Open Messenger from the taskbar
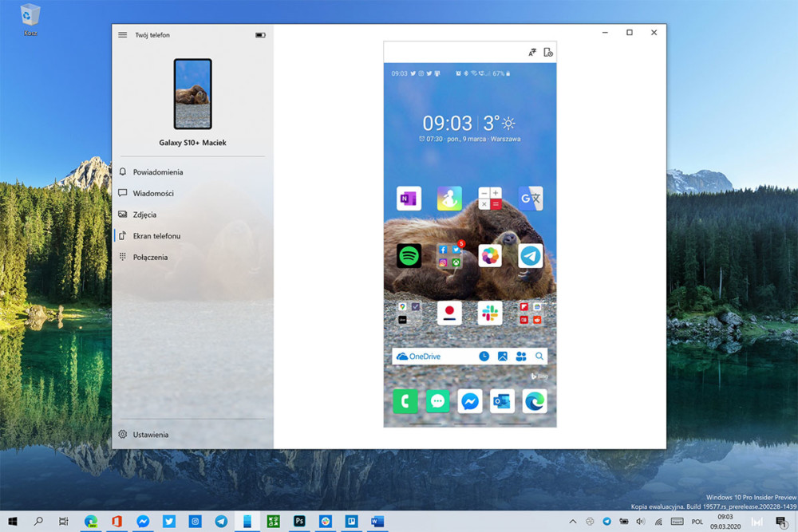The width and height of the screenshot is (798, 532). tap(143, 522)
